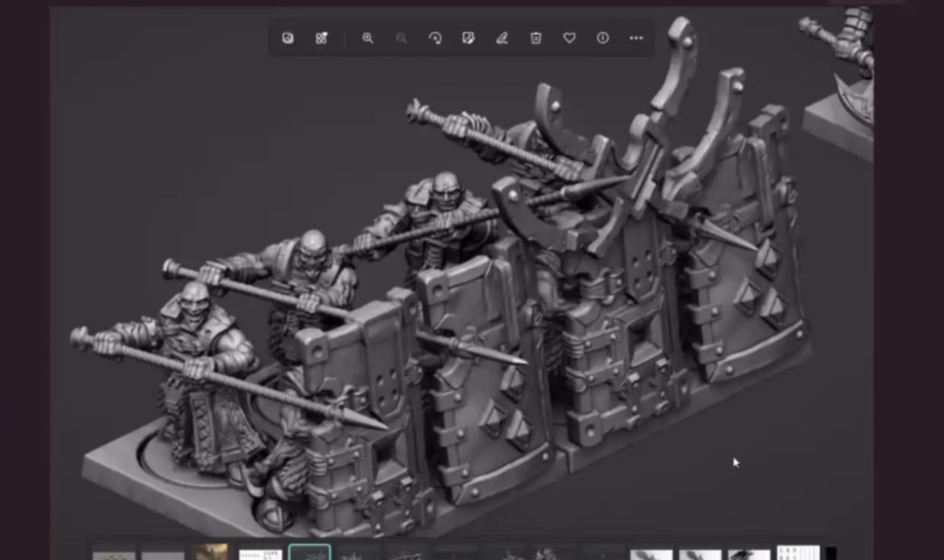
Task: Select the thumbnail right after the highlighted one
Action: coord(358,554)
